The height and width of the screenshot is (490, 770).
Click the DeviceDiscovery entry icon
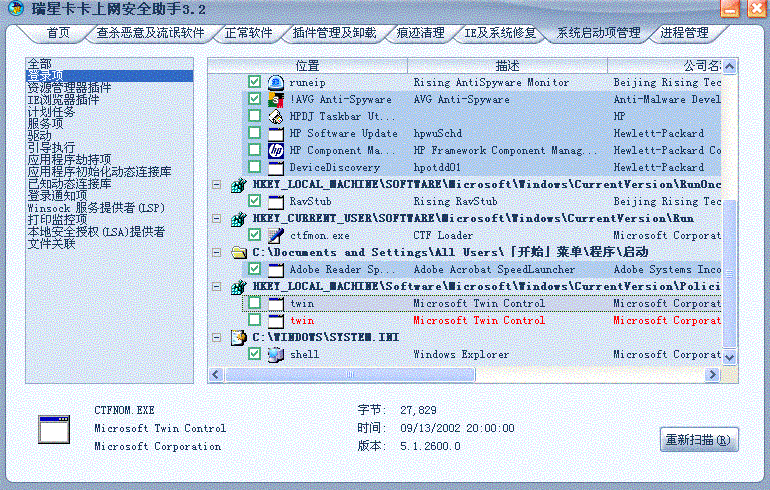(x=275, y=167)
